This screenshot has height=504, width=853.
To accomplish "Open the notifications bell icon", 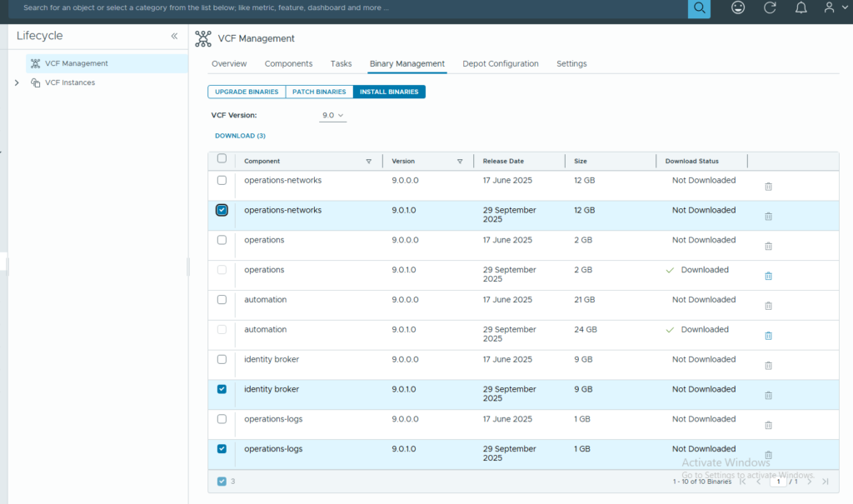I will [x=801, y=7].
